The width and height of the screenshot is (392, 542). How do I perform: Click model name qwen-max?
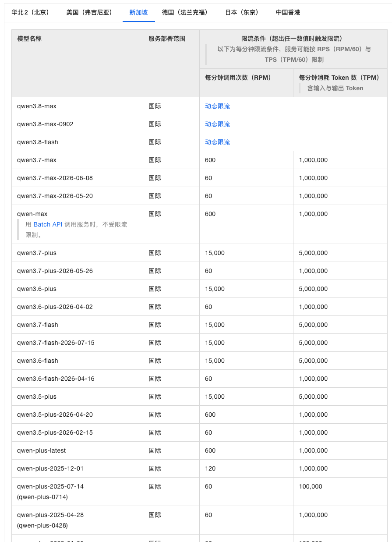point(32,214)
